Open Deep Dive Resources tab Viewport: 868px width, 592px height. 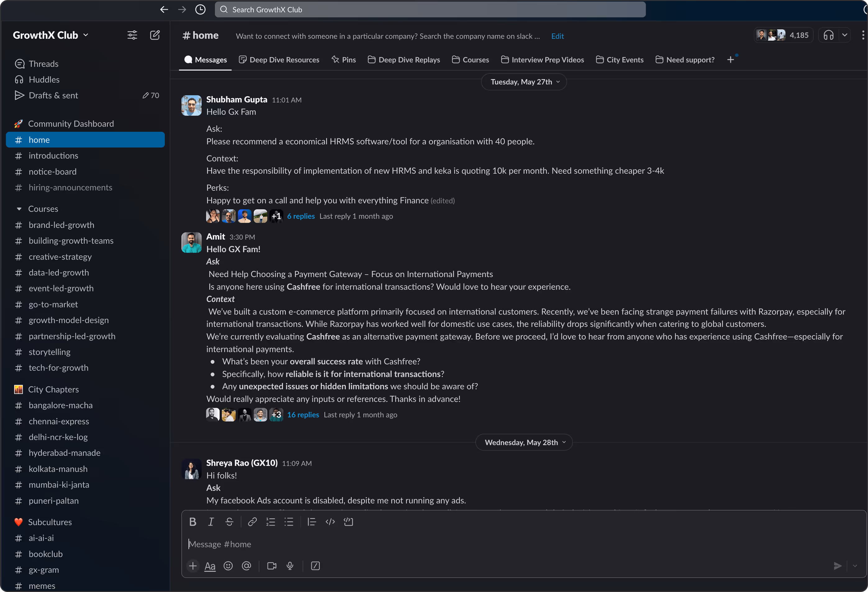coord(279,60)
